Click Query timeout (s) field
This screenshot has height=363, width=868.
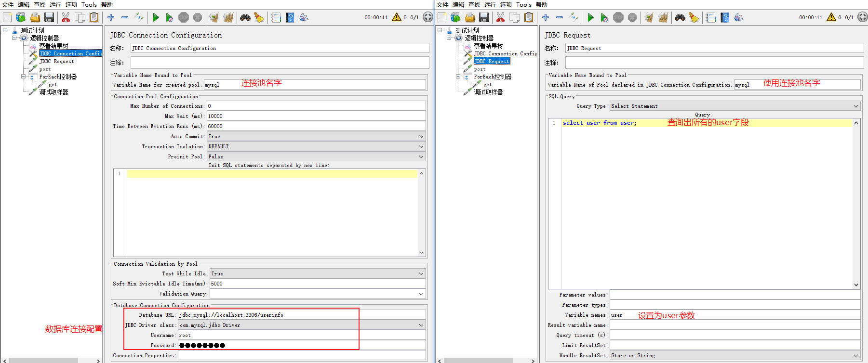(x=735, y=335)
